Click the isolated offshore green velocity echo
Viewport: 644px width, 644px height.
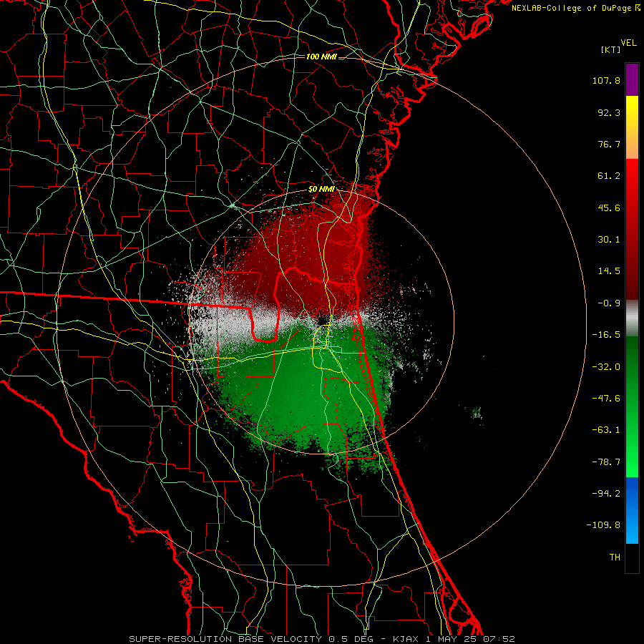point(477,412)
